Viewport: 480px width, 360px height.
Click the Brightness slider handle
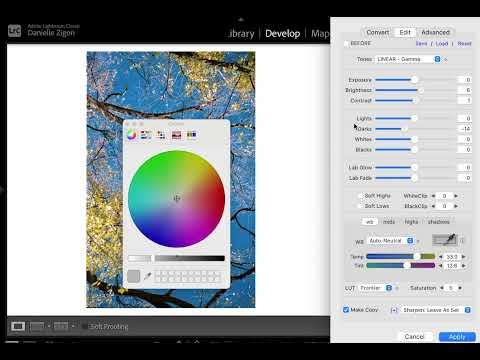click(x=421, y=90)
